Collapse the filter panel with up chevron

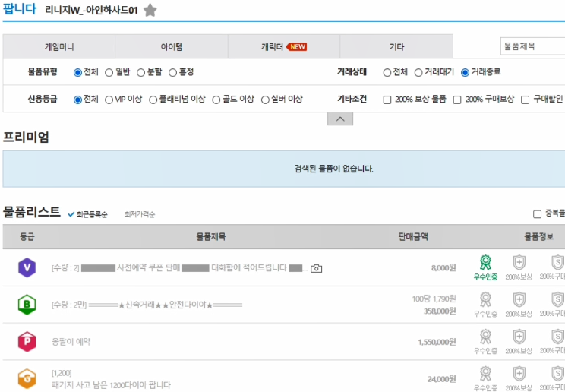tap(340, 119)
